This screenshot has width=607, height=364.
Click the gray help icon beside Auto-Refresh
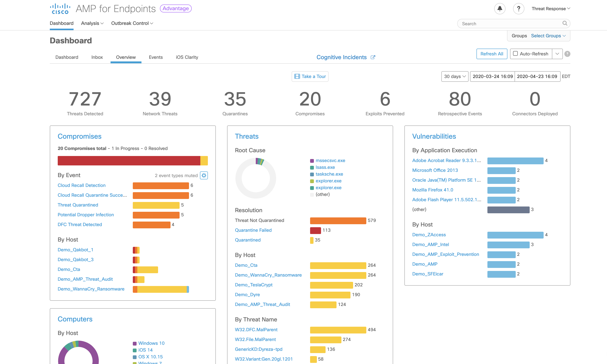tap(567, 54)
